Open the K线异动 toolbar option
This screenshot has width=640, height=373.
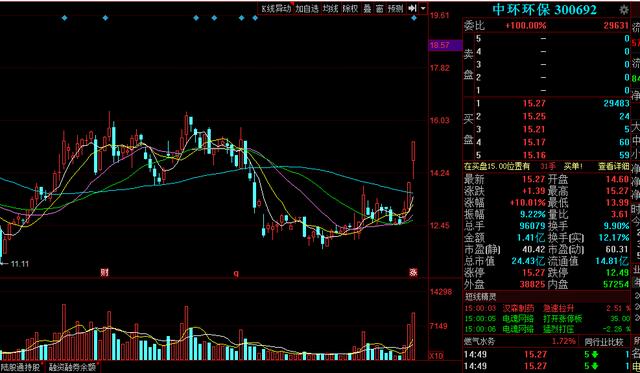click(x=276, y=8)
